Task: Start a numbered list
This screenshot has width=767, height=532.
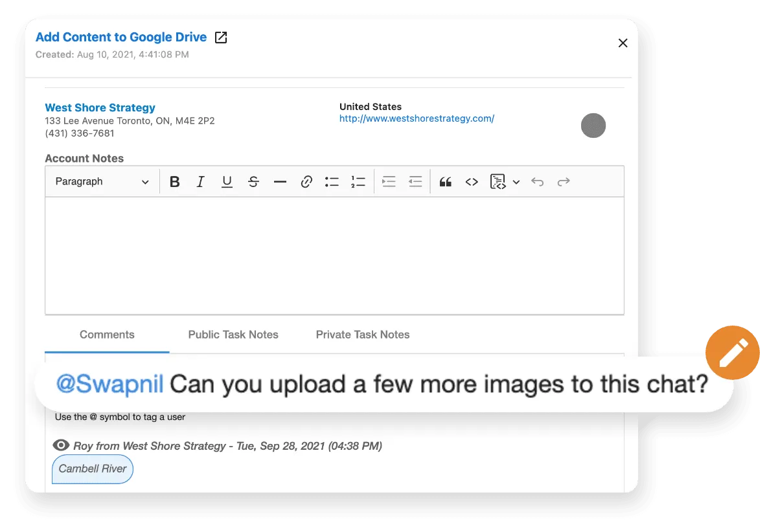Action: point(358,182)
